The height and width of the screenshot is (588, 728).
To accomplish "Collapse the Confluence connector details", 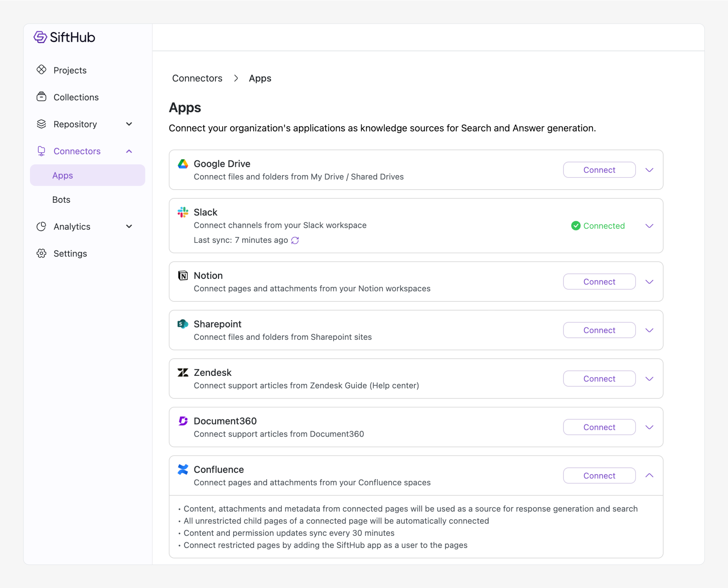I will click(649, 476).
